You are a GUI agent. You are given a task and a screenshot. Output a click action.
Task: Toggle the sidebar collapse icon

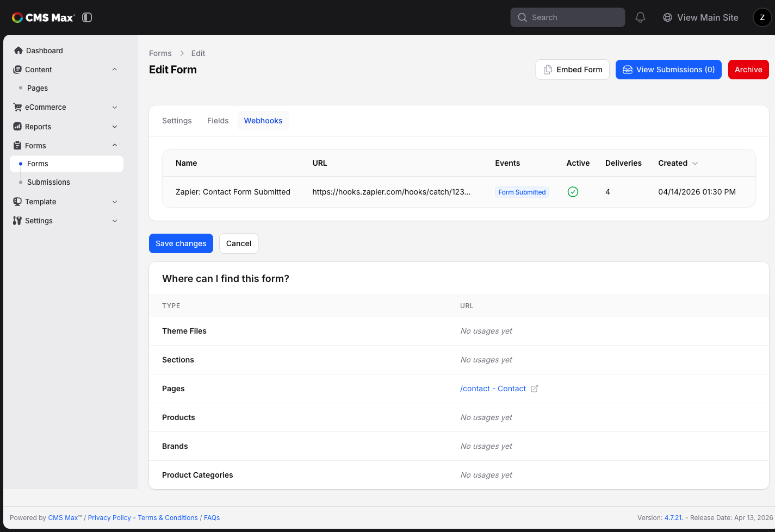[87, 17]
